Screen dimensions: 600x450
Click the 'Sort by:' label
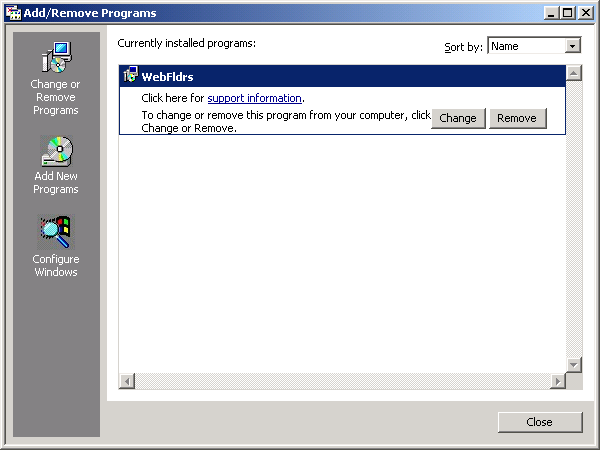[463, 47]
